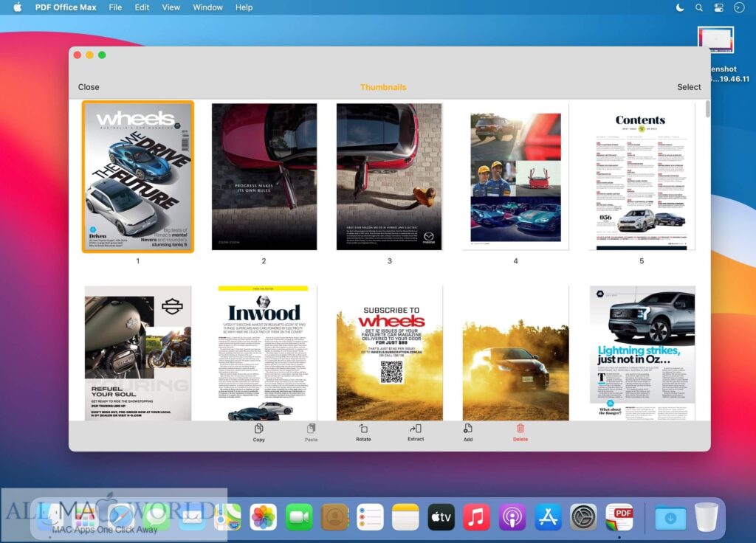756x543 pixels.
Task: Open the View menu
Action: click(171, 7)
